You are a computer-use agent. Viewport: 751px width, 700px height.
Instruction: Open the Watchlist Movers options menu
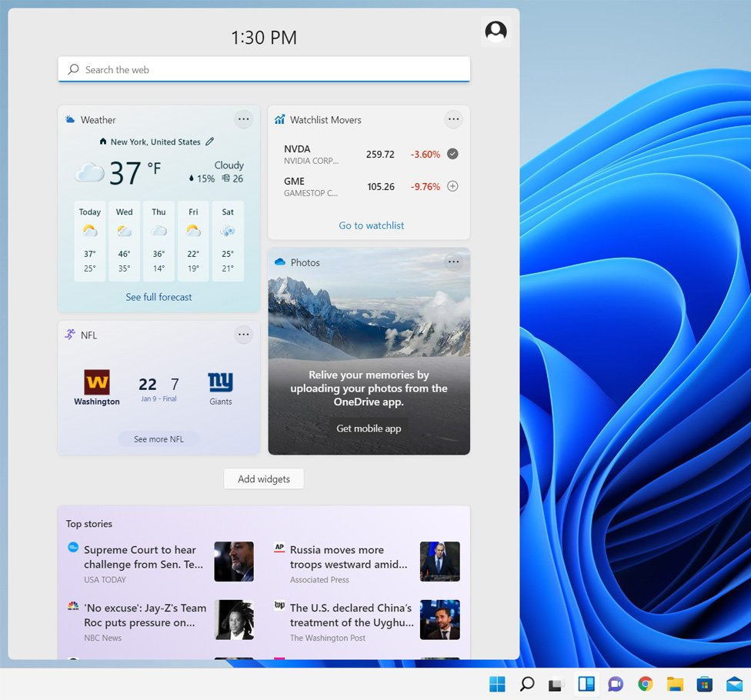454,119
